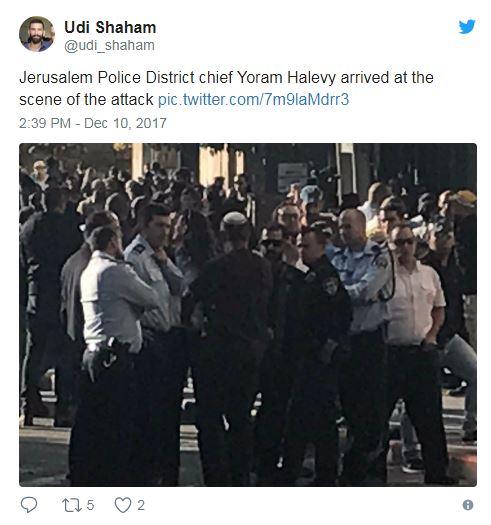Click the like count 2
This screenshot has width=491, height=525.
pyautogui.click(x=141, y=505)
